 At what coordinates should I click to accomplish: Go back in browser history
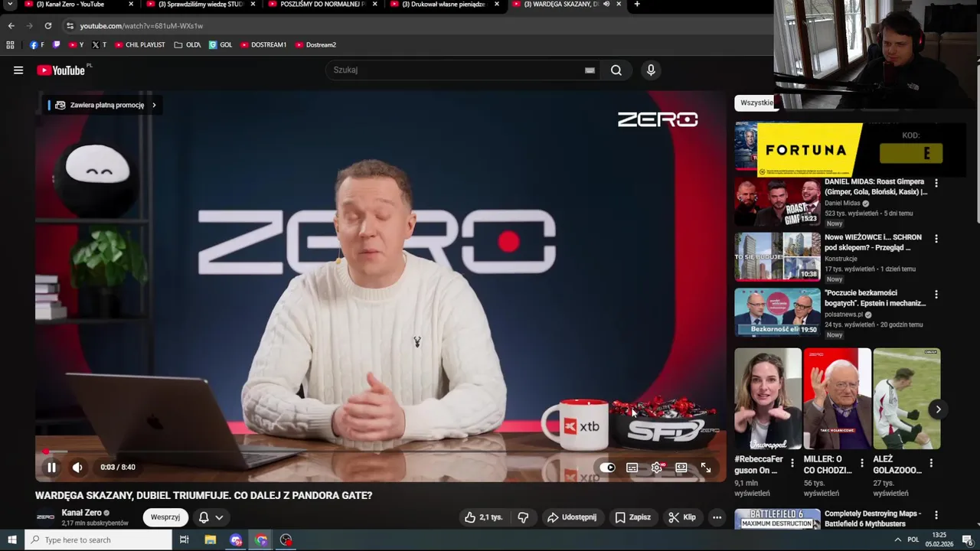(11, 26)
